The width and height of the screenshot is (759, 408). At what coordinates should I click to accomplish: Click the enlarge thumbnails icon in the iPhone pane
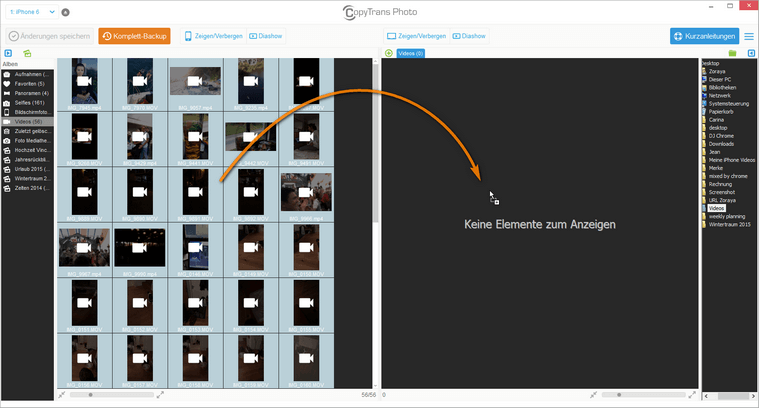(160, 395)
